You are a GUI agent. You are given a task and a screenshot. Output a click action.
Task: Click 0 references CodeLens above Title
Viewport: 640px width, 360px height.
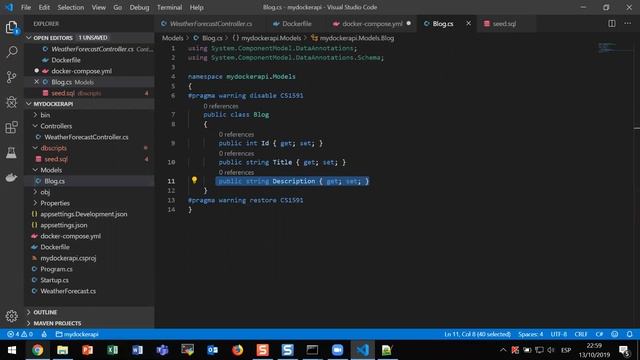point(236,153)
